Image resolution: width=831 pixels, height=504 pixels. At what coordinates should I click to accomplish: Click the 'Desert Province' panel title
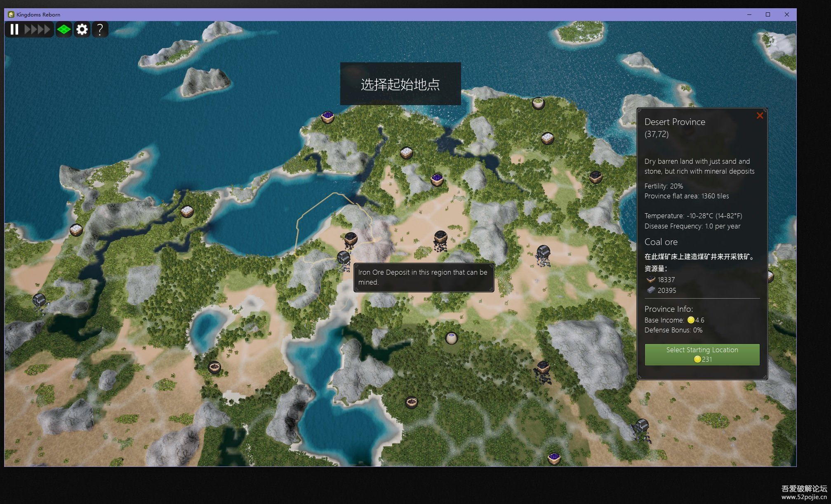click(675, 122)
